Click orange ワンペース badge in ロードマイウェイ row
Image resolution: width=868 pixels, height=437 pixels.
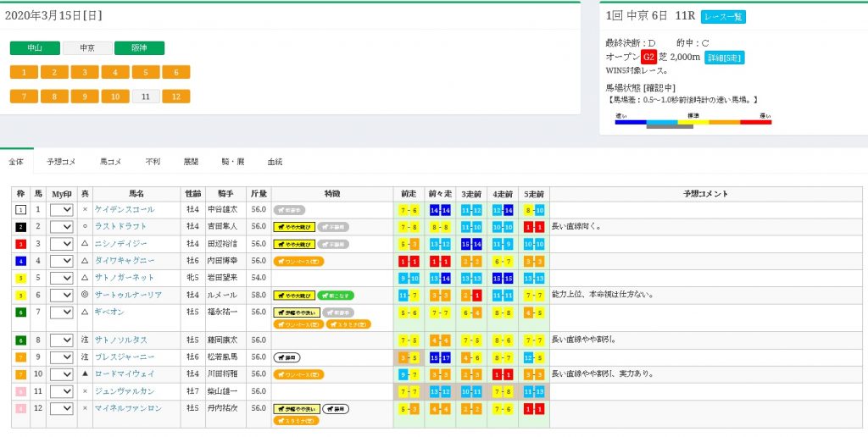click(x=299, y=374)
